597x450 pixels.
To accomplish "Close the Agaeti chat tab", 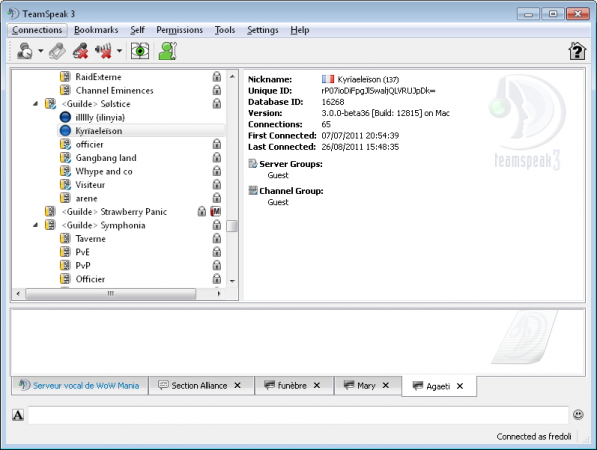I will pos(460,386).
